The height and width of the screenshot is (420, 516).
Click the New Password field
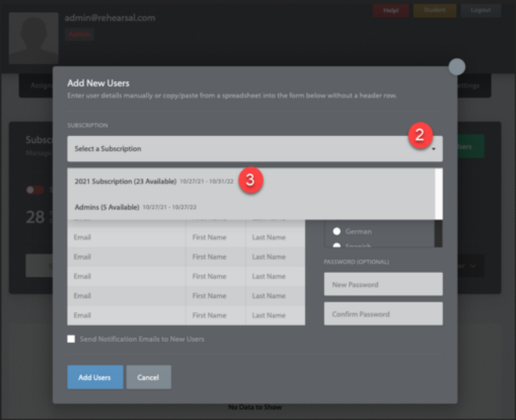(x=383, y=285)
